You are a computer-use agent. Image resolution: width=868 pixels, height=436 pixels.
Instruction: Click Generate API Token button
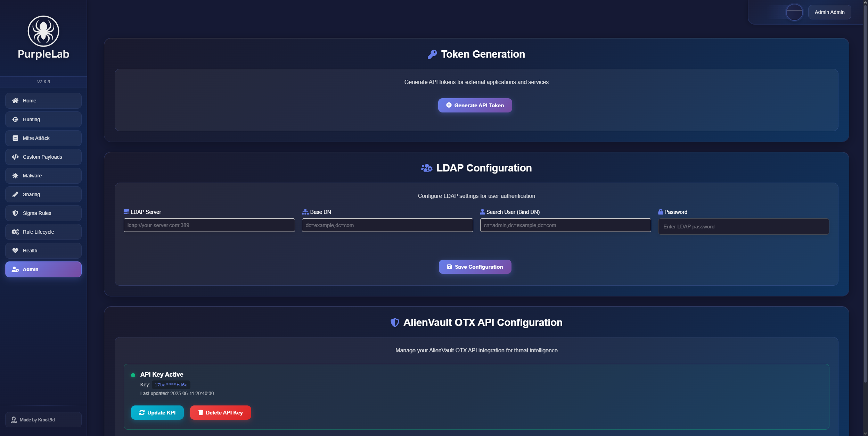475,105
